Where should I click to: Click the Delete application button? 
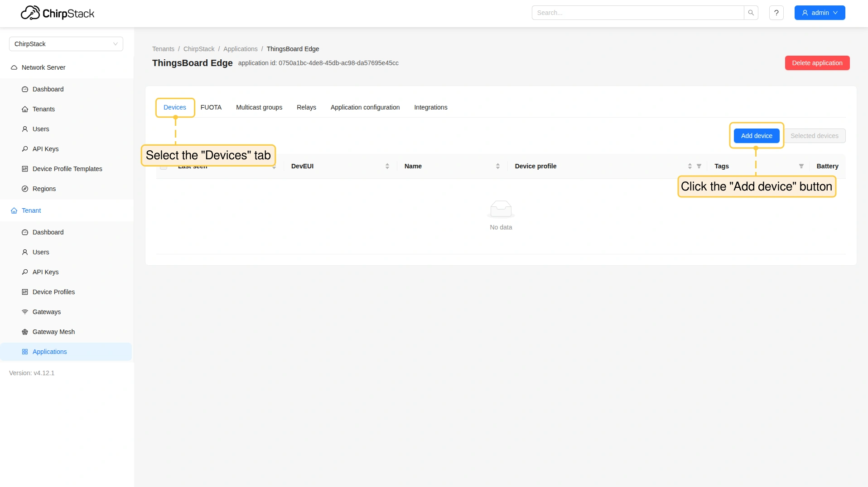(817, 63)
